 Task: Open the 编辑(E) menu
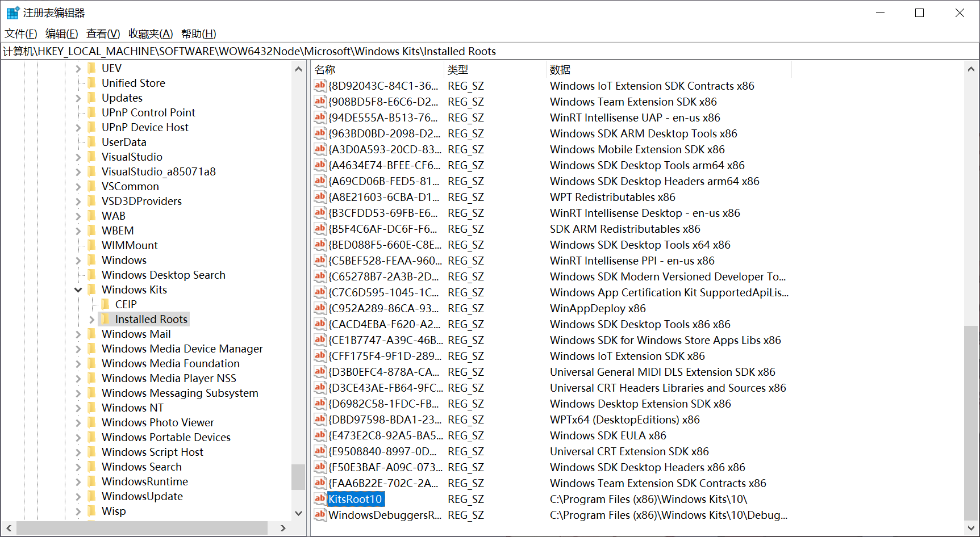62,34
